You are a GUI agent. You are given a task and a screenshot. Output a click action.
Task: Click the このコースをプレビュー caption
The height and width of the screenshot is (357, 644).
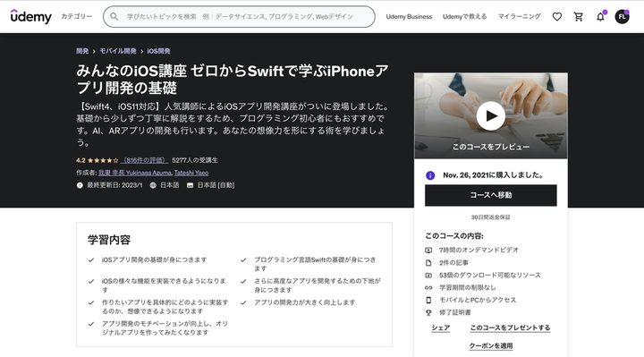pyautogui.click(x=491, y=147)
